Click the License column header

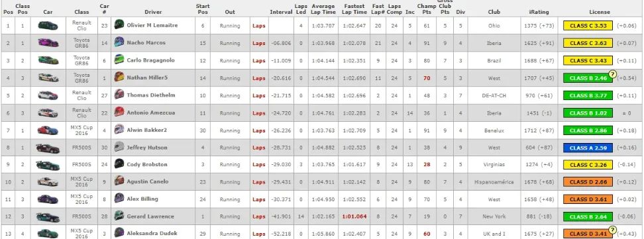coord(600,12)
